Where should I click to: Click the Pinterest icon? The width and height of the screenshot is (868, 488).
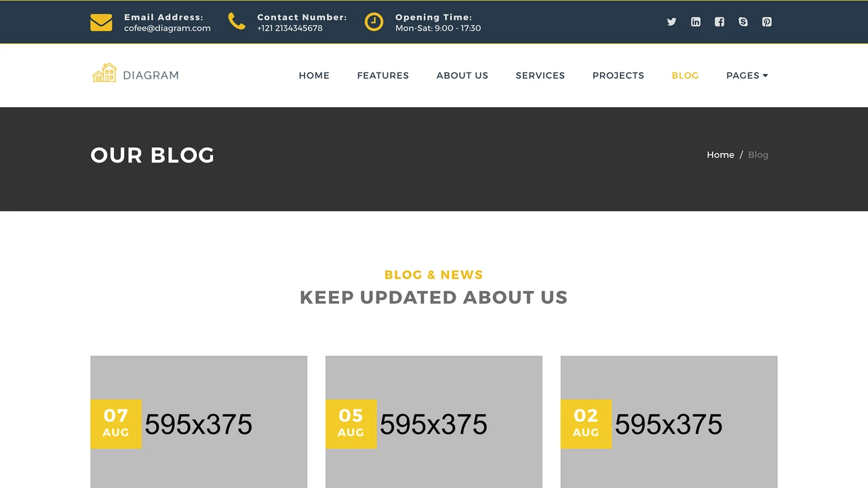[x=767, y=22]
